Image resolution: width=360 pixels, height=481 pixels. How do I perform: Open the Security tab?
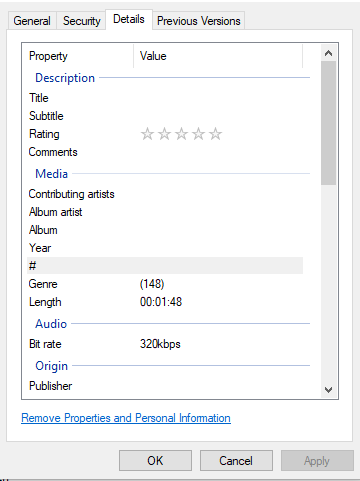pyautogui.click(x=82, y=21)
